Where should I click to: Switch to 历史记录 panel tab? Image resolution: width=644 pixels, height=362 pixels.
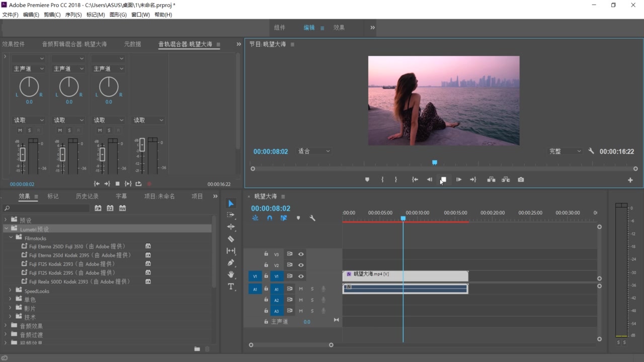click(87, 196)
